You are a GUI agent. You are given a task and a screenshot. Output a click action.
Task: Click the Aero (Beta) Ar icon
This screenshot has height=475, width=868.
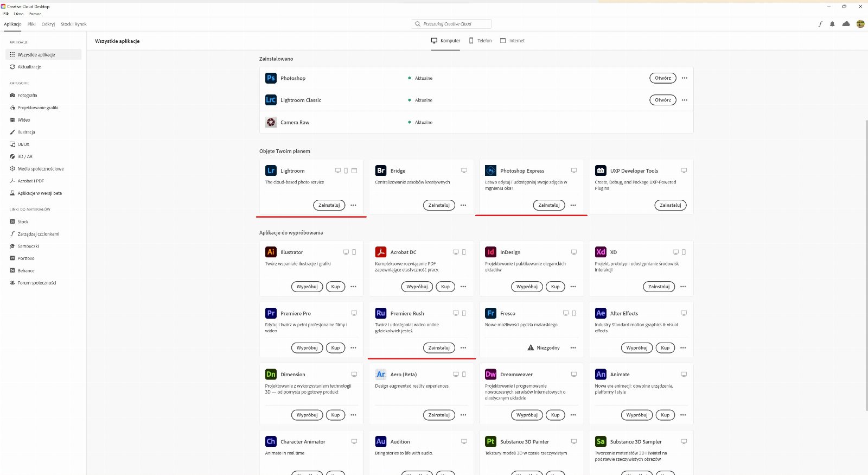pos(381,374)
